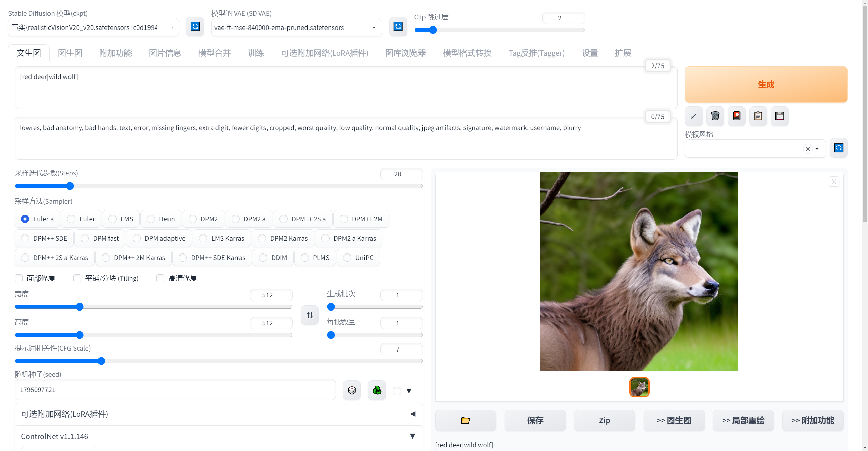Click the arrow icon to read last generation parameters
This screenshot has height=451, width=868.
click(x=694, y=116)
